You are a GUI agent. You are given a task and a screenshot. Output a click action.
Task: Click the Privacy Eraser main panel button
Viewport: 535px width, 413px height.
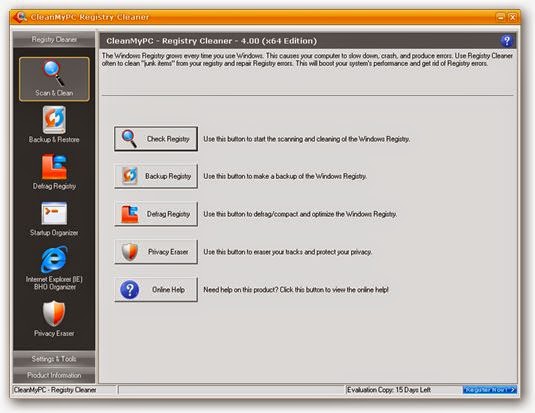point(156,252)
